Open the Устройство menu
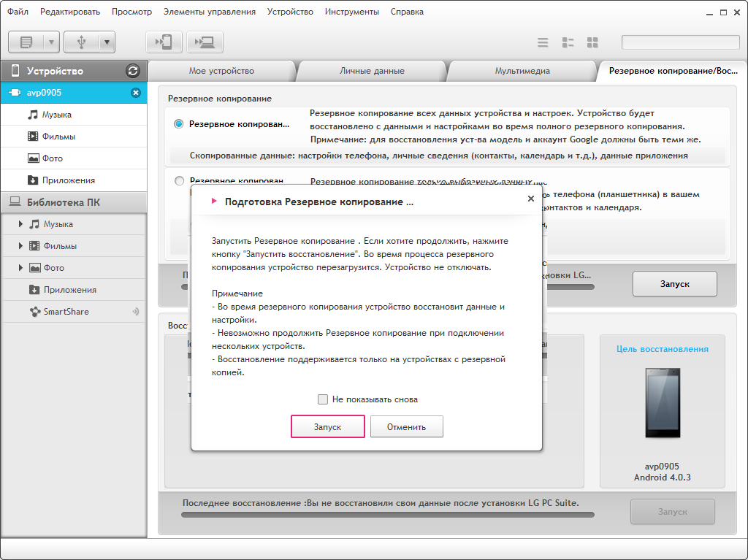748x560 pixels. click(x=290, y=12)
